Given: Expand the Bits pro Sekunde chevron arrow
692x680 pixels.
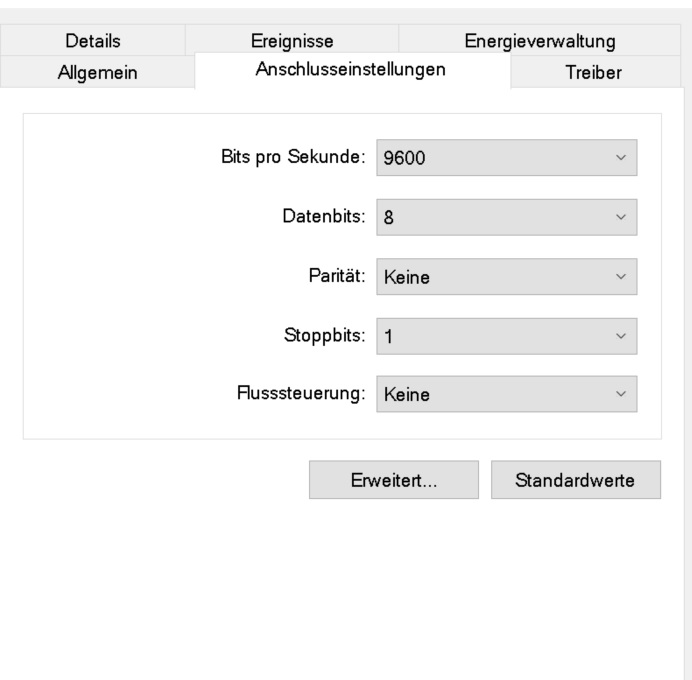Looking at the screenshot, I should point(621,158).
